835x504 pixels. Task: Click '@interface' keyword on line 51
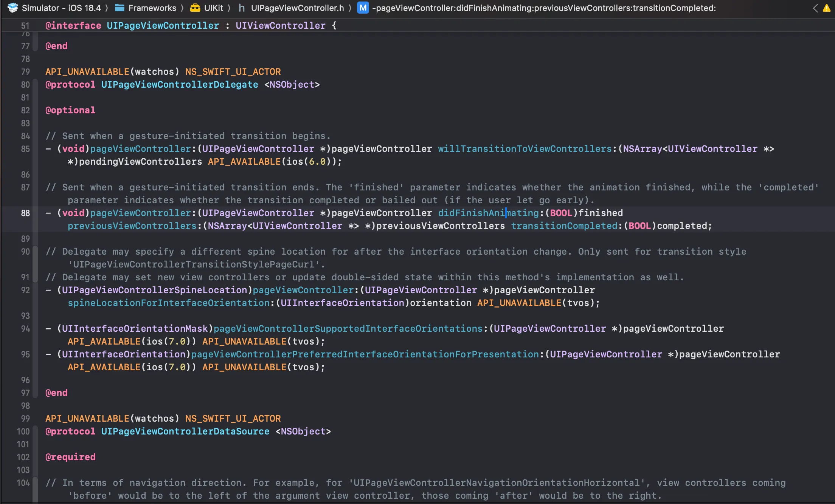point(73,26)
